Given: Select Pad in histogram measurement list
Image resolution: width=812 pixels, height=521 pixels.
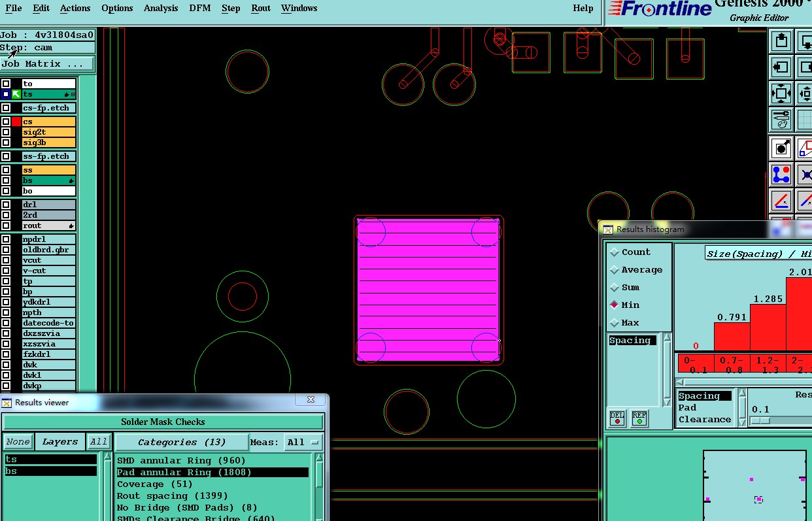Looking at the screenshot, I should point(687,407).
